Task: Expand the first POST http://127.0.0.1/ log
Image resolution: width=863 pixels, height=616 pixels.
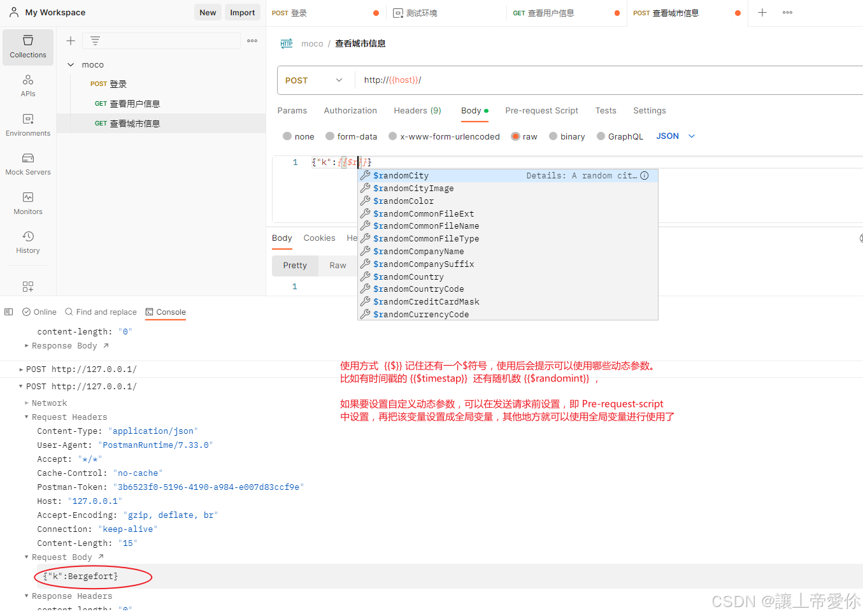Action: coord(21,369)
